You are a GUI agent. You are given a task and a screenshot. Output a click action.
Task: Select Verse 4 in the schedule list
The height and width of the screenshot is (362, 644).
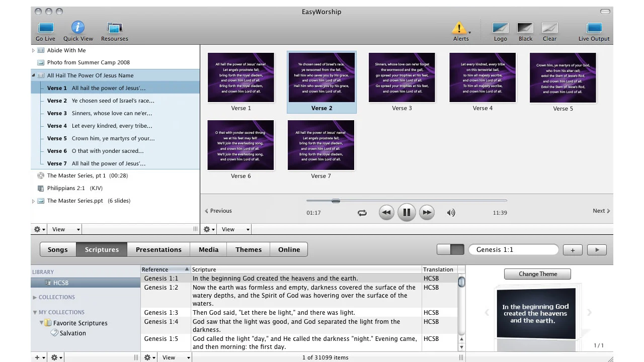pos(116,126)
